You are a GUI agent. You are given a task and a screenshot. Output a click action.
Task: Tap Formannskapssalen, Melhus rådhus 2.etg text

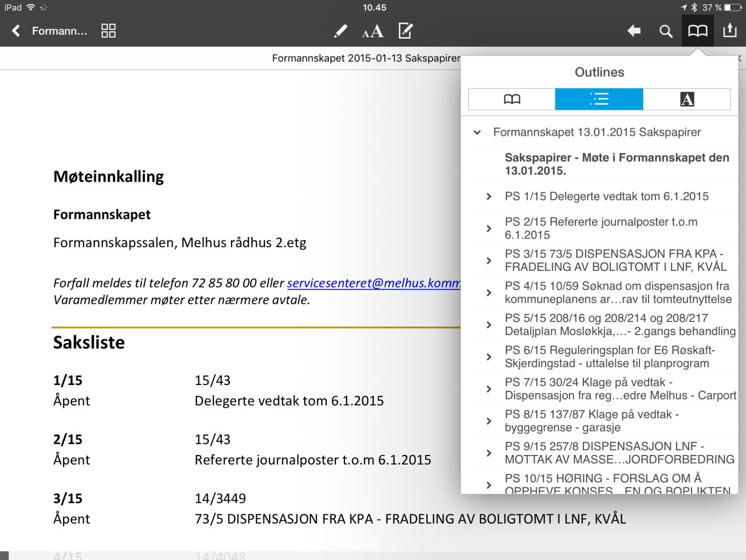180,243
